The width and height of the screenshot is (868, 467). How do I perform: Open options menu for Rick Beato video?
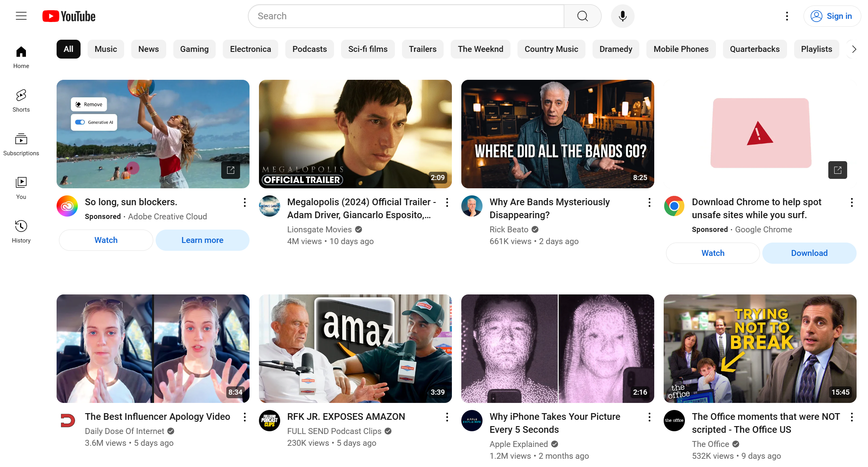[x=649, y=202]
